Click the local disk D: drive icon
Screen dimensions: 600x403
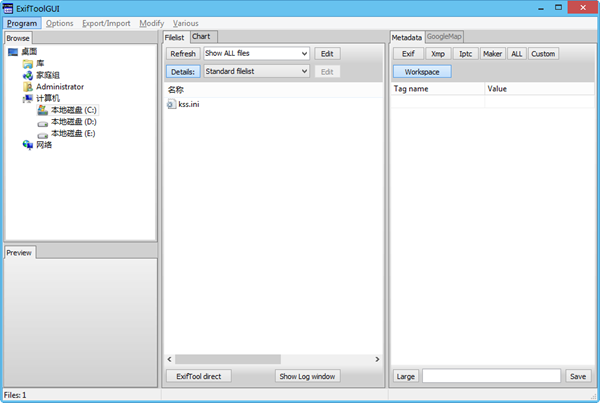click(x=42, y=124)
